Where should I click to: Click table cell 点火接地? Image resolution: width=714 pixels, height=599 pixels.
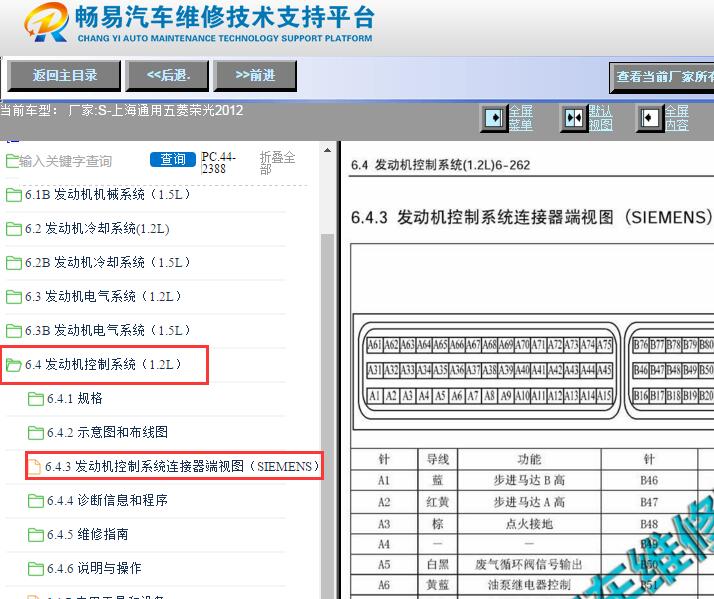pos(529,524)
